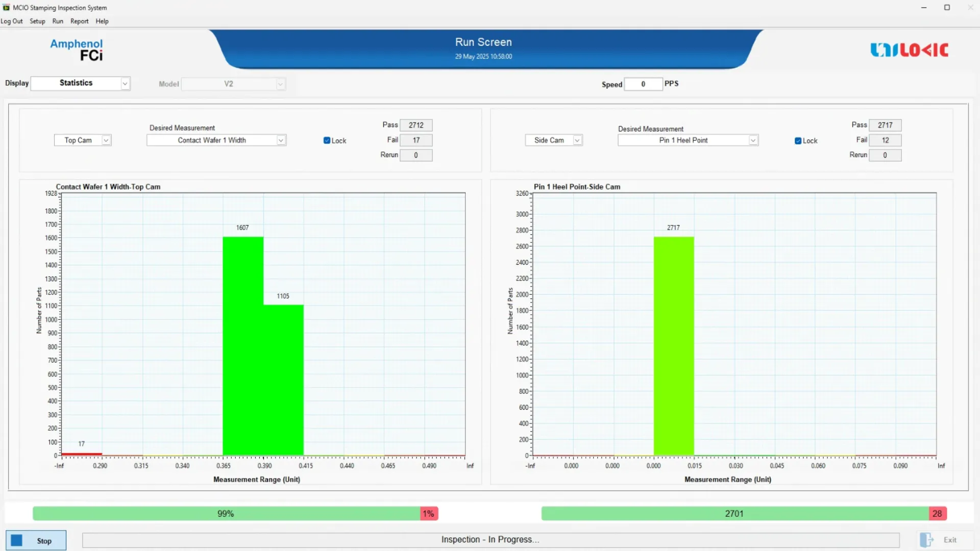Open the Report menu
Screen dimensions: 980x551
point(79,21)
